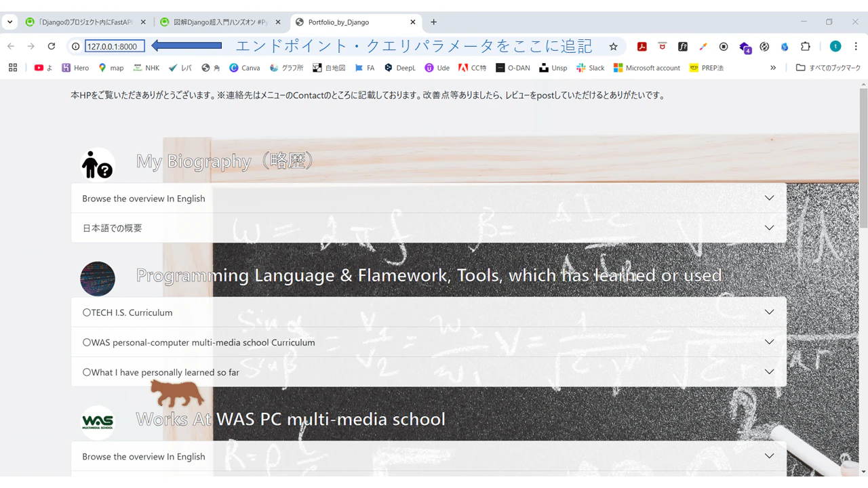This screenshot has height=488, width=868.
Task: Show more bookmarks via the overflow chevron
Action: click(x=773, y=68)
